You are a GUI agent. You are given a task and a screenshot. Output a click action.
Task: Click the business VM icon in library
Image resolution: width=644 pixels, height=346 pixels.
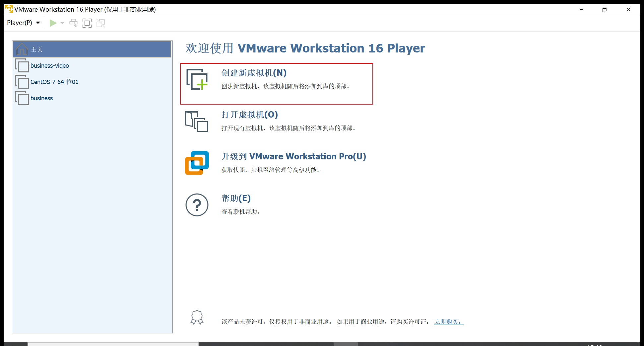[22, 98]
